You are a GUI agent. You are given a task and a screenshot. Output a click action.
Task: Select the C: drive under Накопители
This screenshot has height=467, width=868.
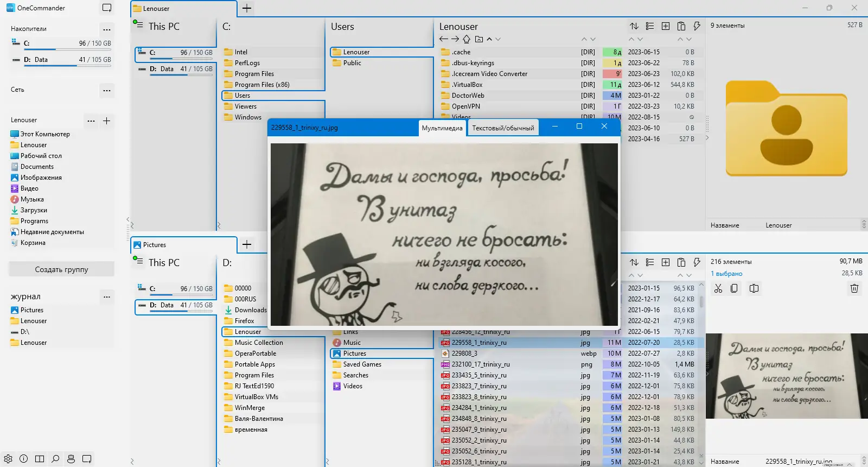[x=61, y=43]
